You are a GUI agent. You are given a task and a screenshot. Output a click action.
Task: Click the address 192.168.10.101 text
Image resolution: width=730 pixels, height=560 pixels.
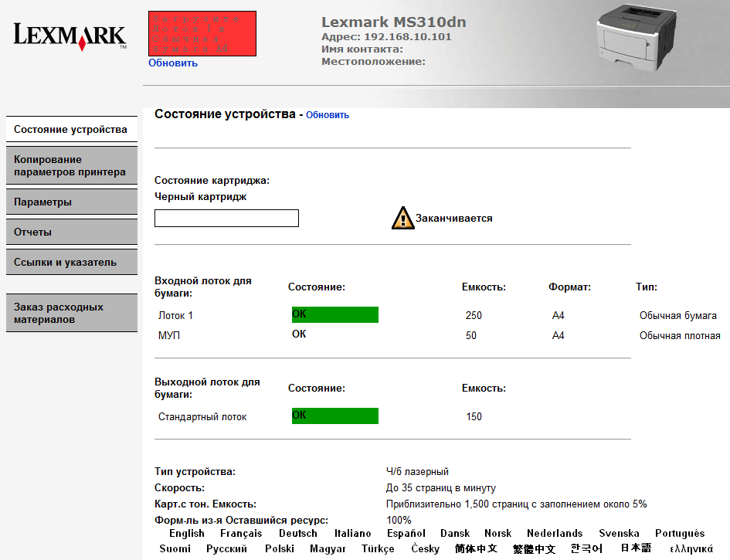(x=408, y=37)
